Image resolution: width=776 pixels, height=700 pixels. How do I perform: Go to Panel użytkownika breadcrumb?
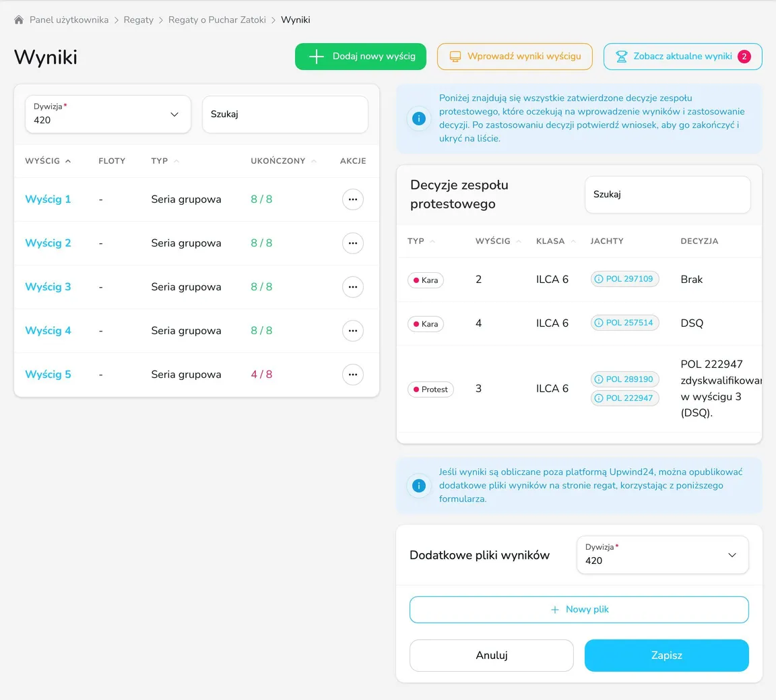(69, 20)
